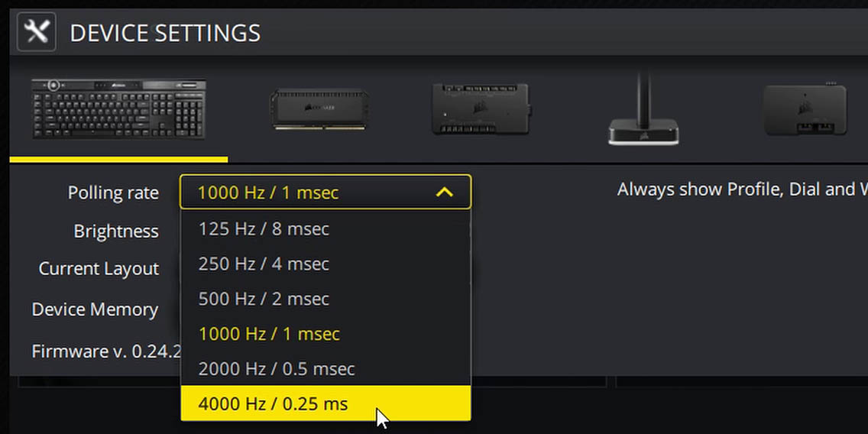Select the headset stand device
Viewport: 868px width, 434px height.
coord(643,108)
